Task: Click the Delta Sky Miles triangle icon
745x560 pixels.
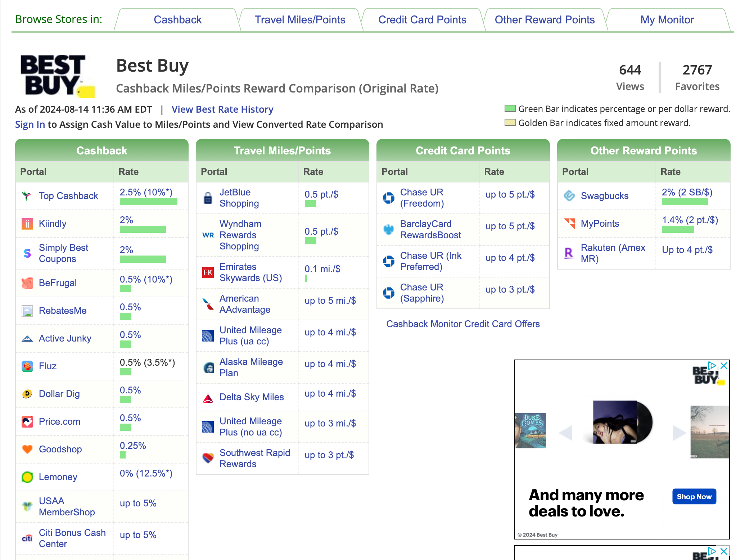Action: click(208, 398)
